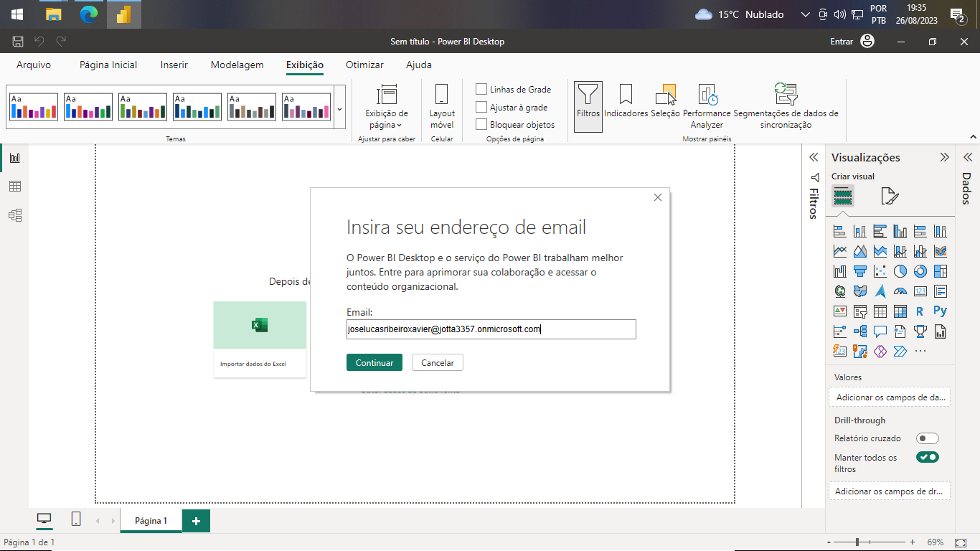Expand the Filtros pane chevron
Image resolution: width=980 pixels, height=551 pixels.
click(x=814, y=157)
